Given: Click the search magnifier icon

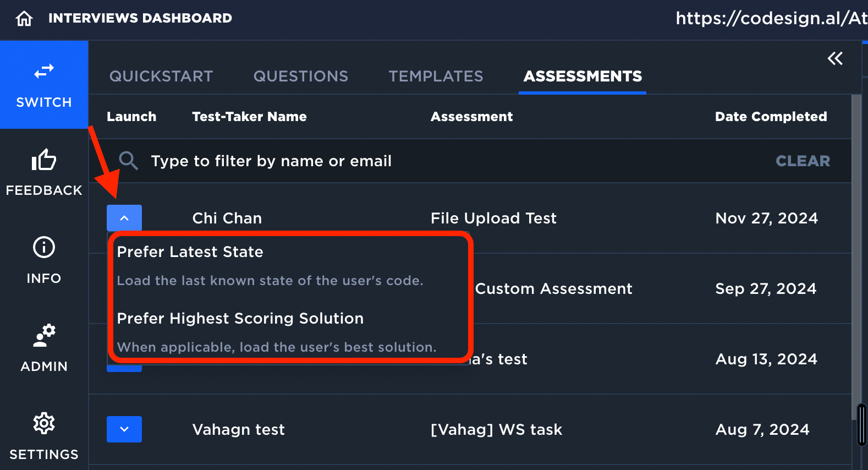Looking at the screenshot, I should (128, 161).
